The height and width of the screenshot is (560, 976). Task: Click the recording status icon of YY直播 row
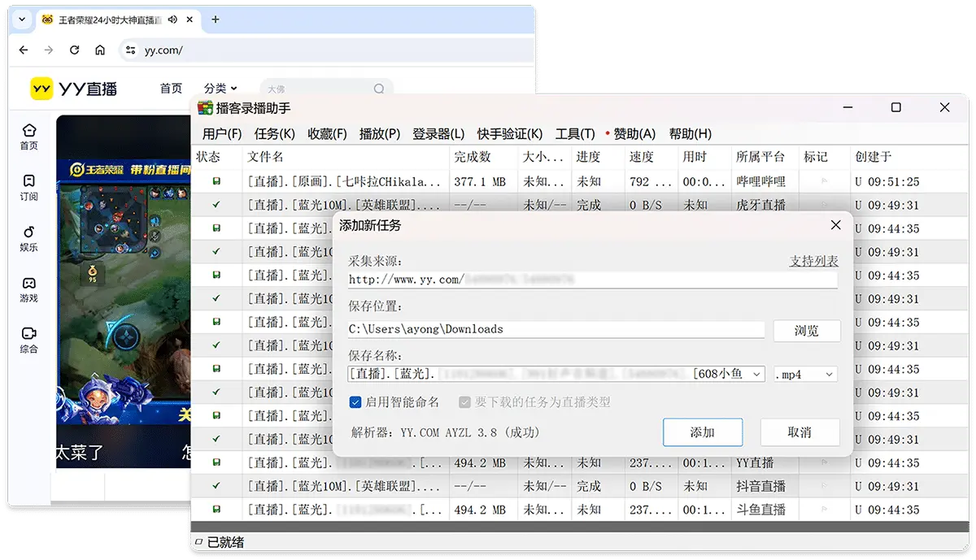pos(216,463)
